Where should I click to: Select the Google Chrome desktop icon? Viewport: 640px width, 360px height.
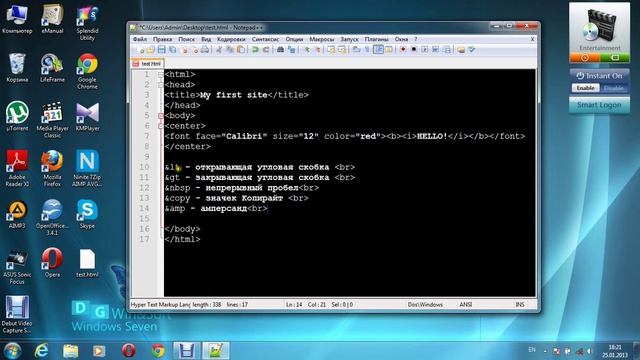click(x=87, y=71)
